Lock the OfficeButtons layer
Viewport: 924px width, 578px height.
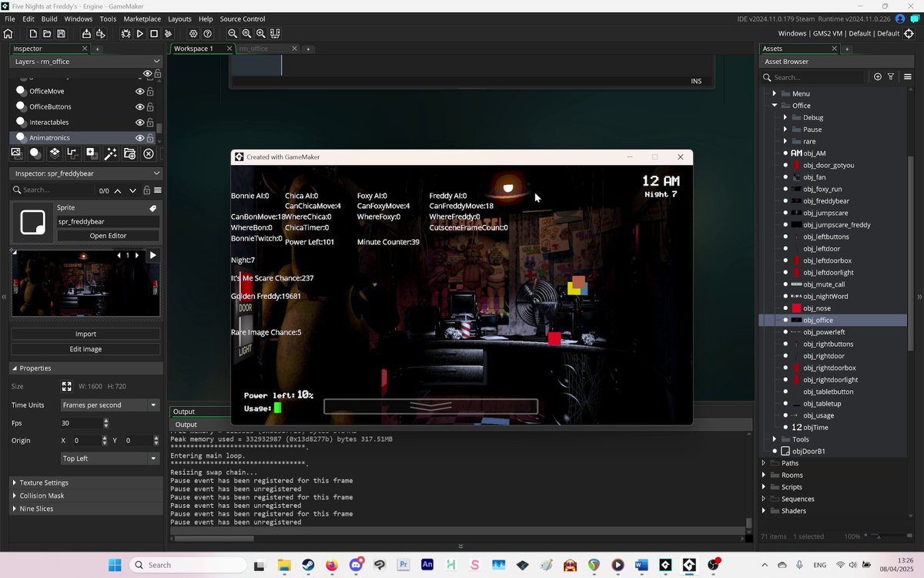click(x=150, y=106)
